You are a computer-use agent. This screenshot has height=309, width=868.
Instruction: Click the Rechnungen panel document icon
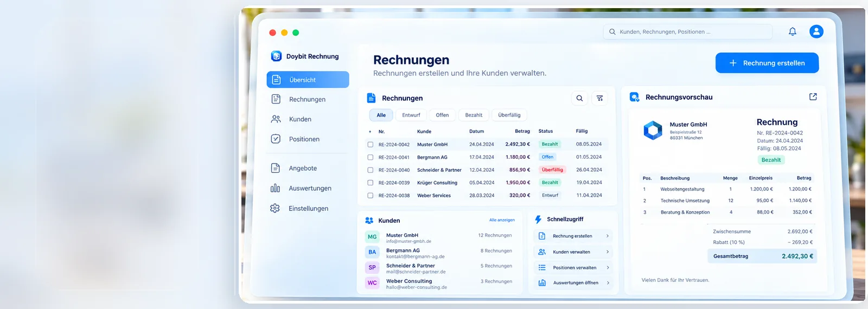[x=371, y=98]
